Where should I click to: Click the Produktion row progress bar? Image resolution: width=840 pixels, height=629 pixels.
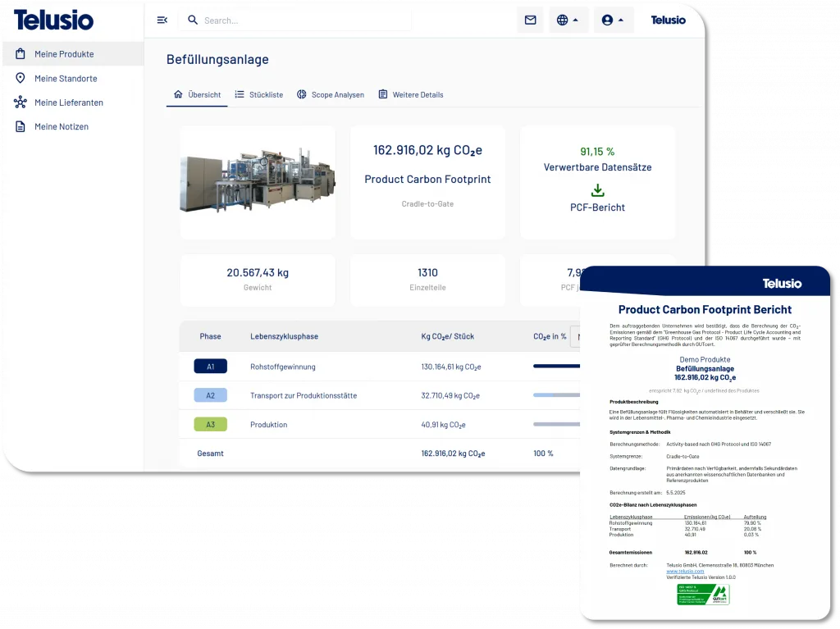pyautogui.click(x=557, y=424)
